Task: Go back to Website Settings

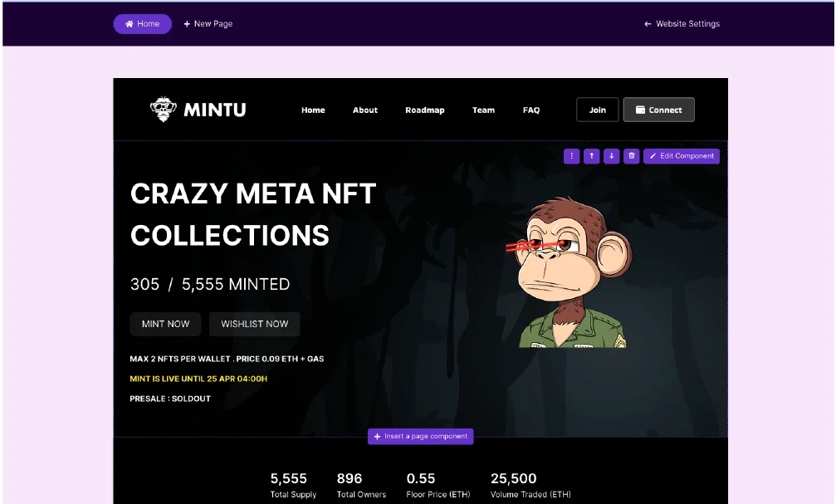Action: (x=682, y=24)
